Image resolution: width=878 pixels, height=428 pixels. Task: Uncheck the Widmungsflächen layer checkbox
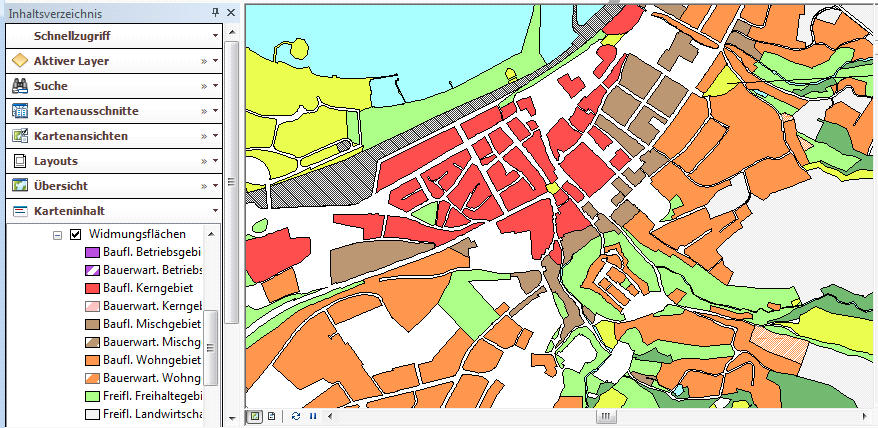point(75,234)
